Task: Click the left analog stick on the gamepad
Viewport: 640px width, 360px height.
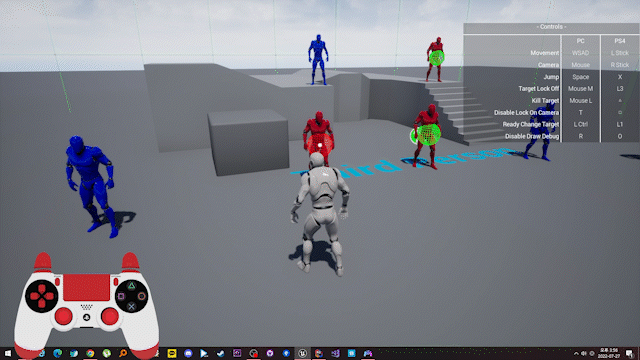Action: pyautogui.click(x=64, y=316)
